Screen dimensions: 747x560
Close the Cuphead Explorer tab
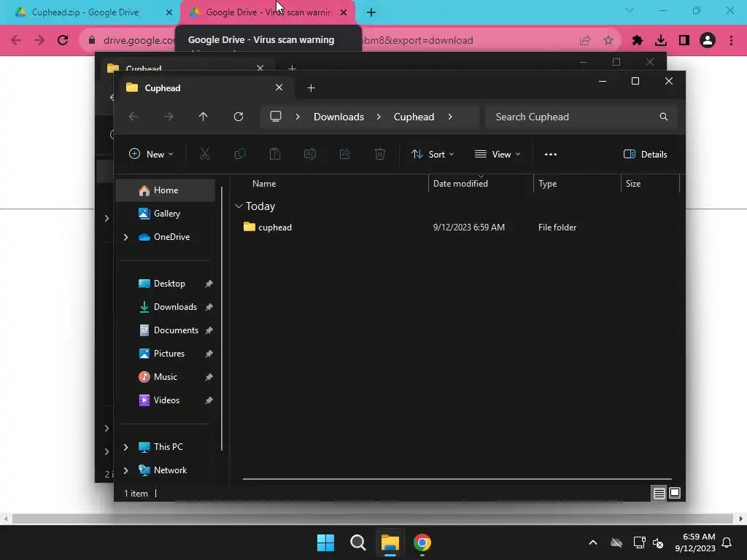[279, 87]
